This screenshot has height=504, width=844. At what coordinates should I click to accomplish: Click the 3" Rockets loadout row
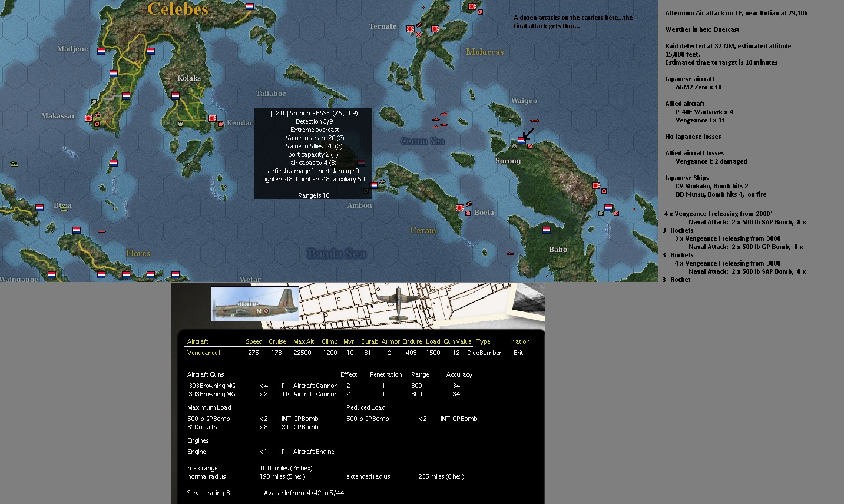coord(253,427)
